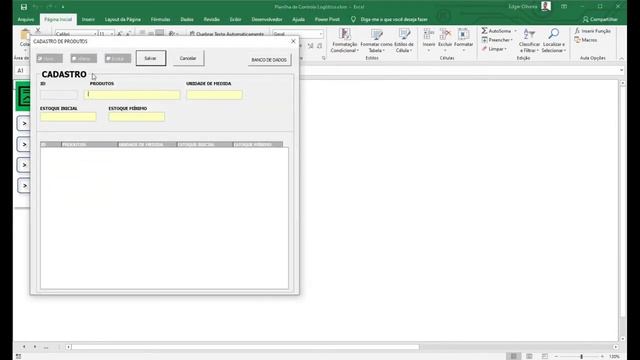Click the Classificar e Filtrar icon

pyautogui.click(x=529, y=34)
